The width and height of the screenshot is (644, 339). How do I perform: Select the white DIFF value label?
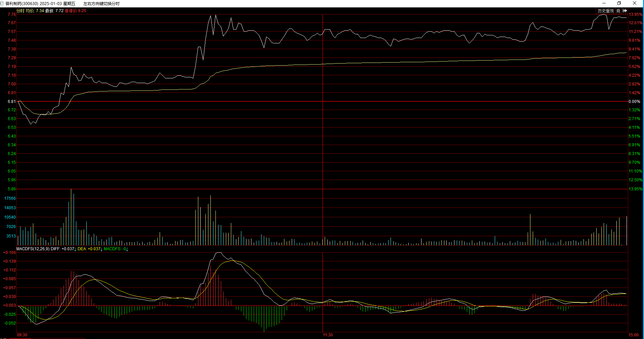(63, 249)
